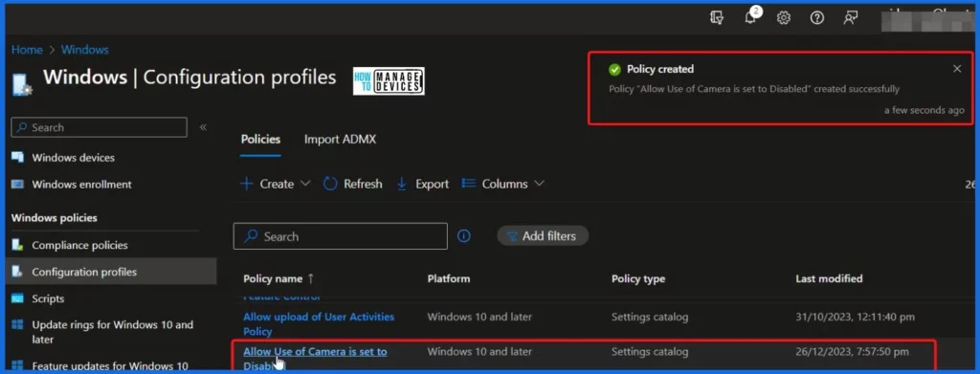This screenshot has width=980, height=374.
Task: Focus the policies Search field
Action: tap(340, 236)
